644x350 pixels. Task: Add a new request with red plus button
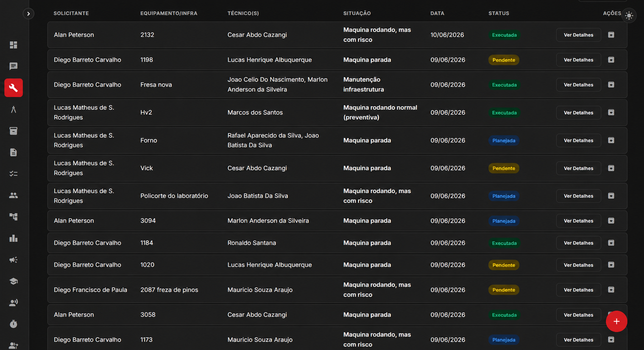(x=616, y=321)
